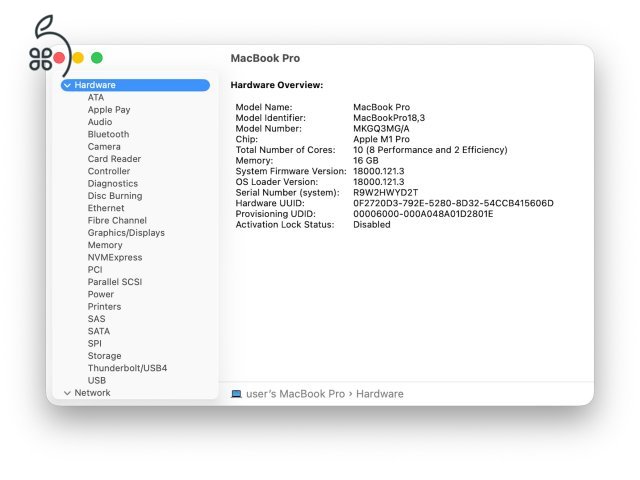Select USB in the sidebar
The image size is (640, 480).
tap(97, 380)
